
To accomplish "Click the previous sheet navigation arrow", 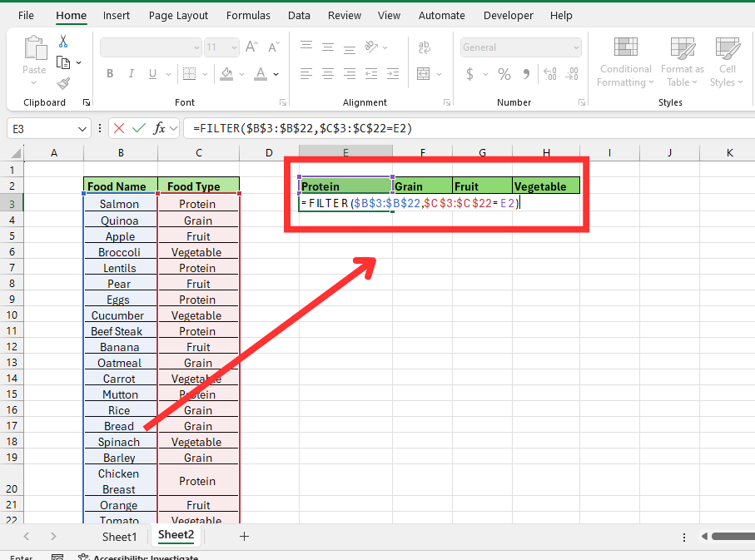I will pos(27,536).
